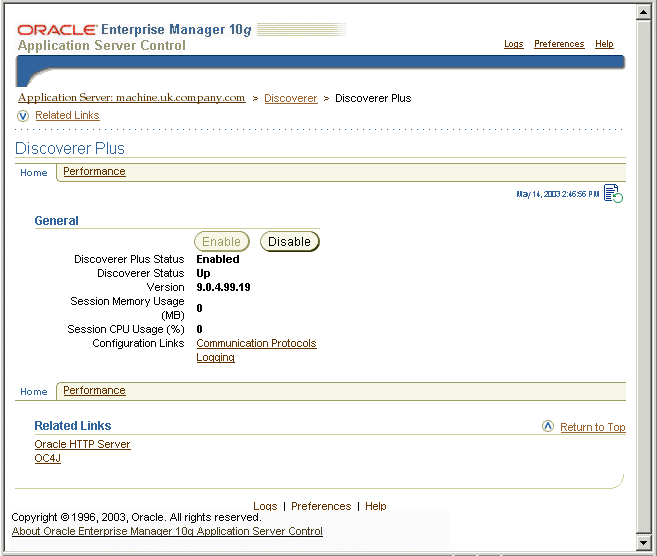This screenshot has height=556, width=657.
Task: Click the Session Memory Usage label
Action: 127,308
